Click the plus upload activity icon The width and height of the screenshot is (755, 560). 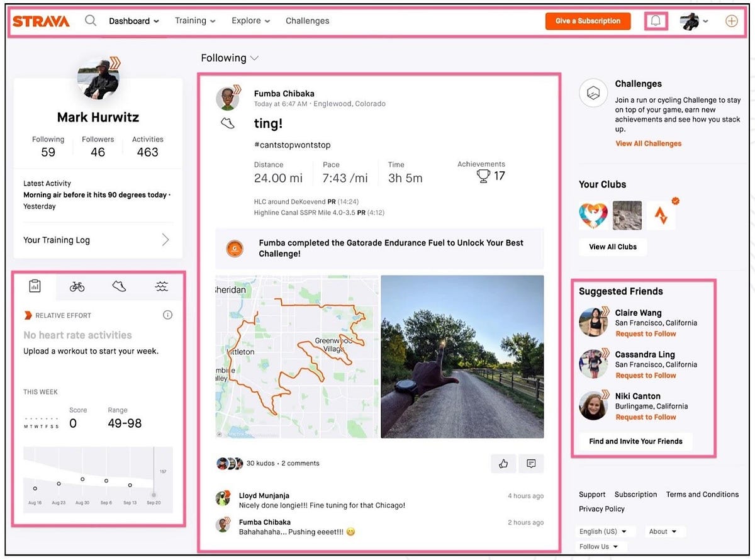(x=732, y=21)
